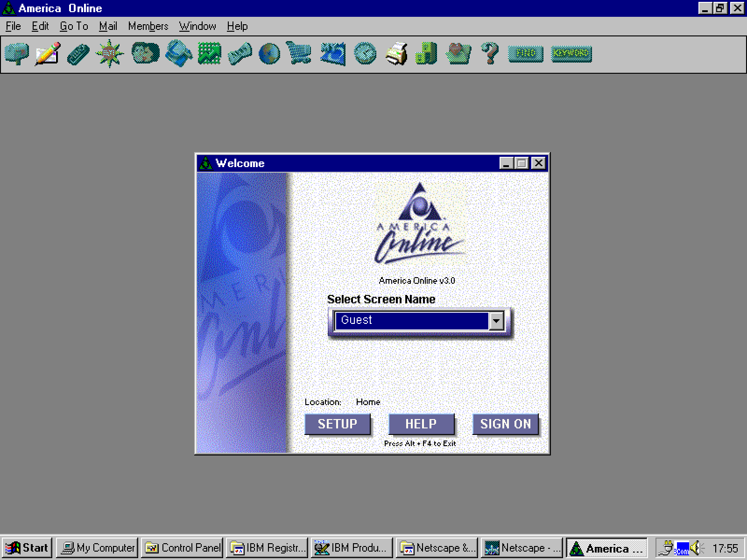Select the Guest screen name field

pyautogui.click(x=412, y=321)
